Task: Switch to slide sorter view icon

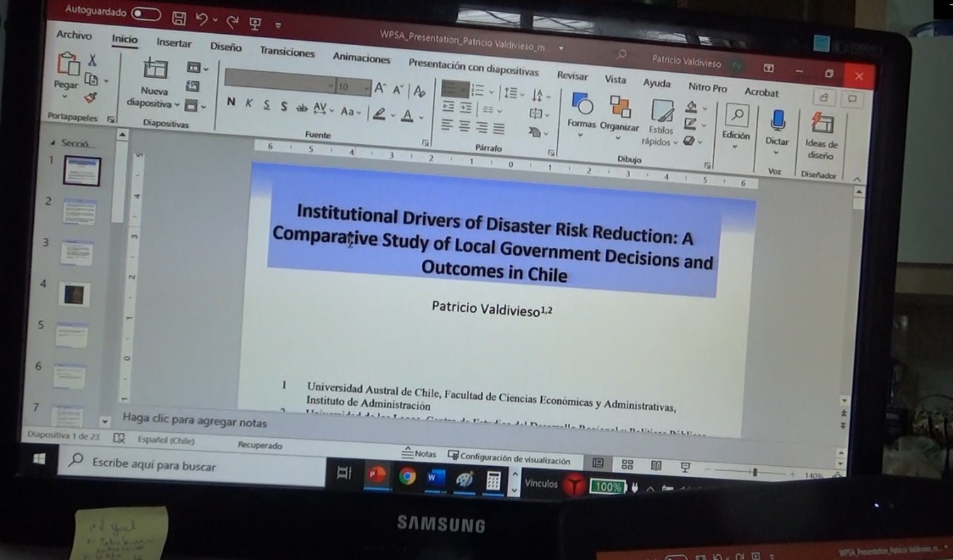Action: coord(627,465)
